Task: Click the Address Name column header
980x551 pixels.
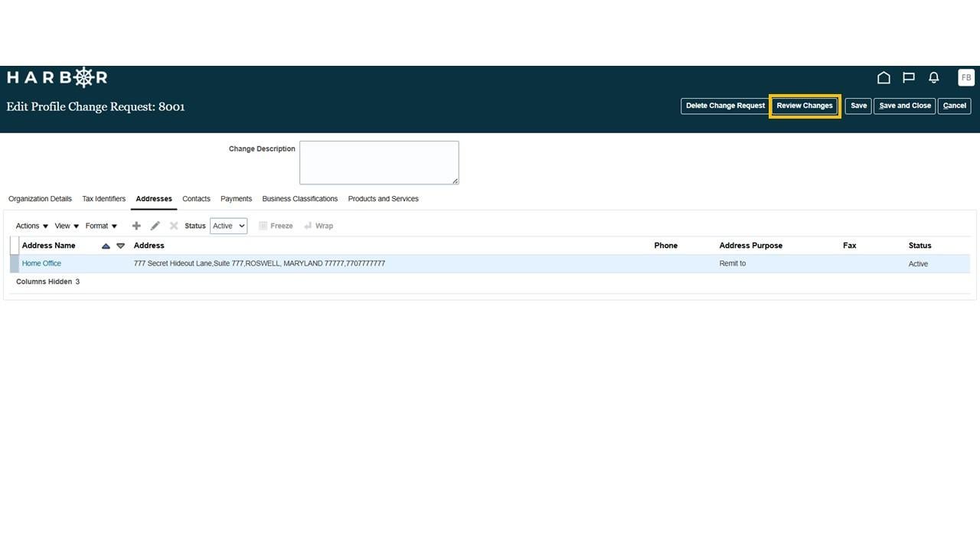Action: [x=48, y=246]
